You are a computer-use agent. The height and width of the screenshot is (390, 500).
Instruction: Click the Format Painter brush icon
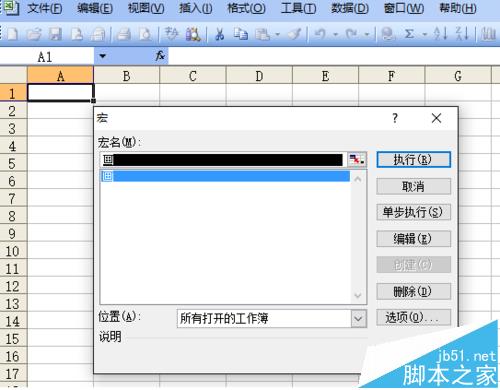click(295, 34)
